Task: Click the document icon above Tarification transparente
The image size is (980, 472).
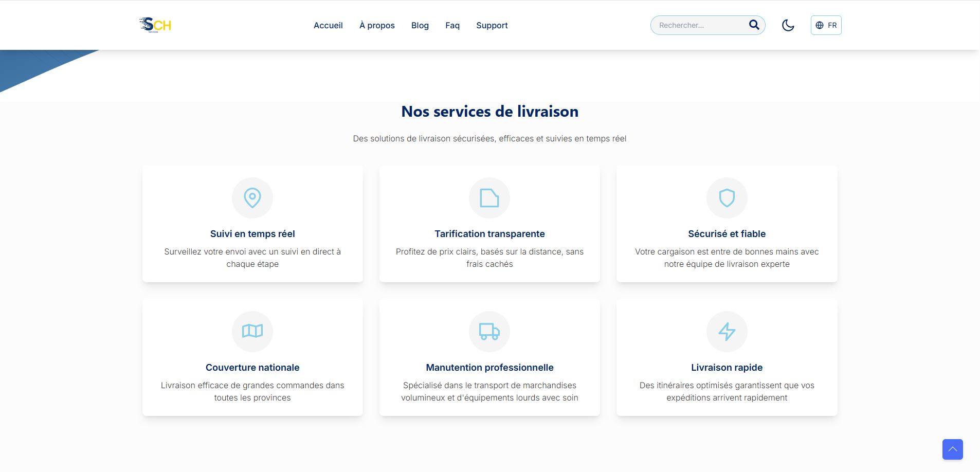Action: click(x=489, y=198)
